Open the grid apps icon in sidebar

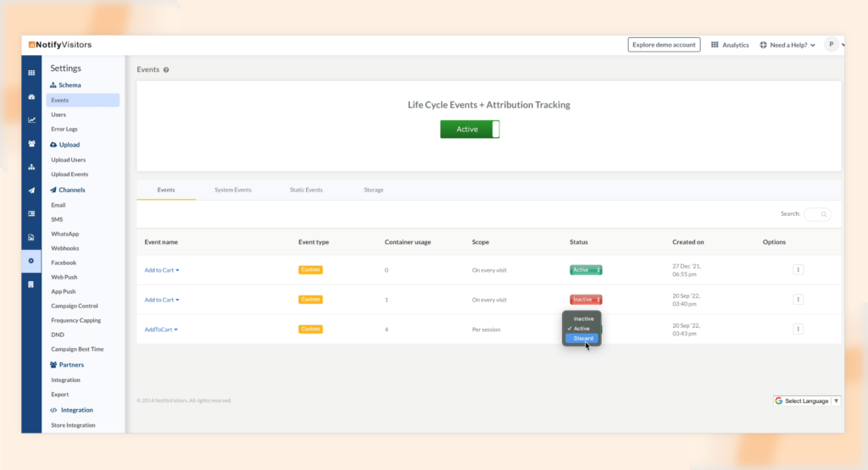tap(31, 73)
